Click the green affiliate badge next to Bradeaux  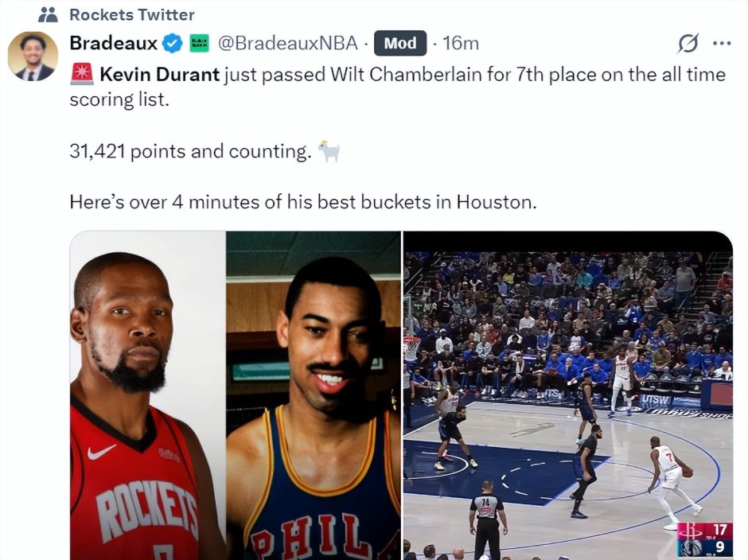[199, 44]
